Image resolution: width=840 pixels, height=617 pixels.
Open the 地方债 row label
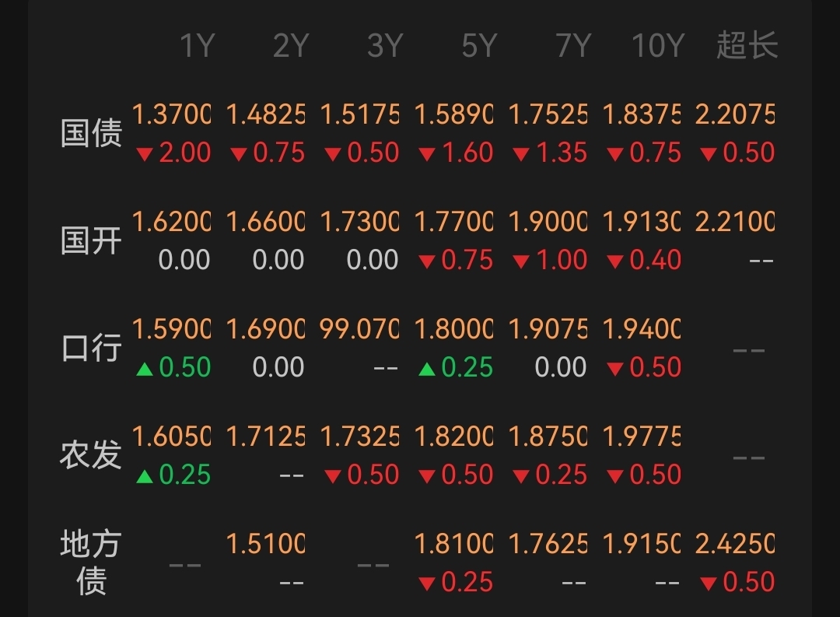tap(91, 563)
